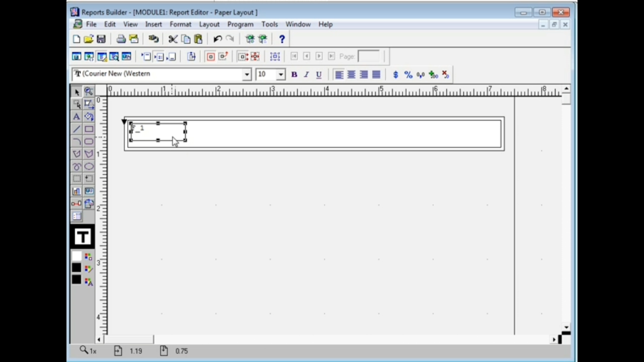Pick the Magnify tool
The image size is (644, 362).
tap(89, 91)
